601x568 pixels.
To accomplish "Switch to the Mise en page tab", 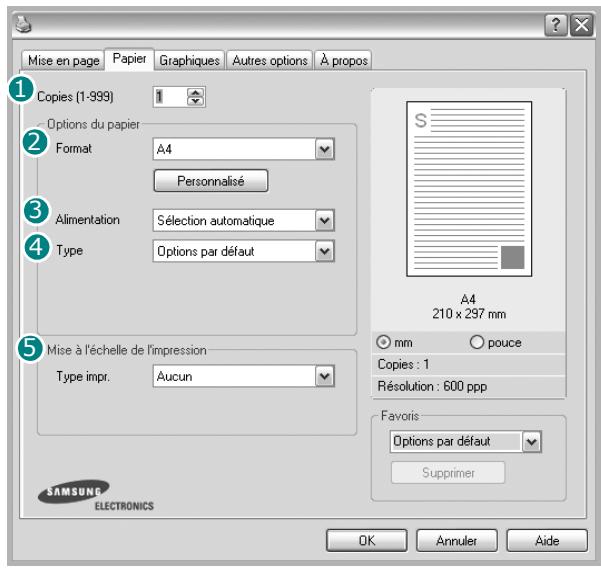I will click(63, 61).
